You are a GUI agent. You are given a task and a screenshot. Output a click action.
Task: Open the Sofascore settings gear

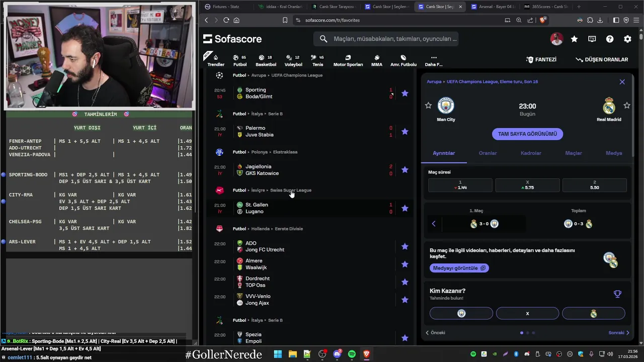coord(627,39)
